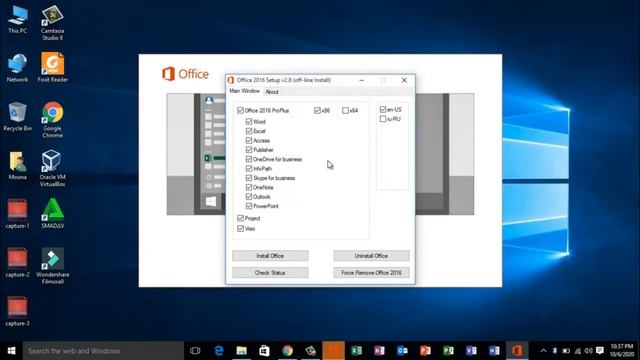Image resolution: width=640 pixels, height=360 pixels.
Task: Open Publisher from the taskbar
Action: (448, 351)
